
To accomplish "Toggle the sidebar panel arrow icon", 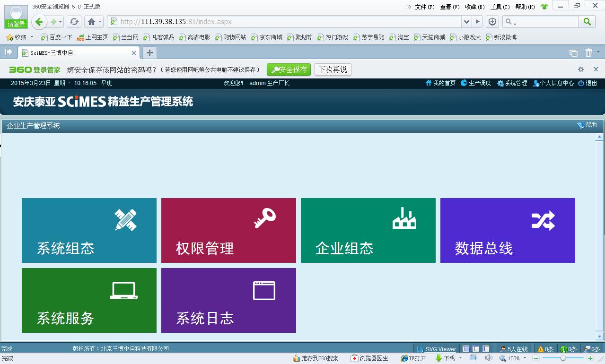I will coord(9,52).
